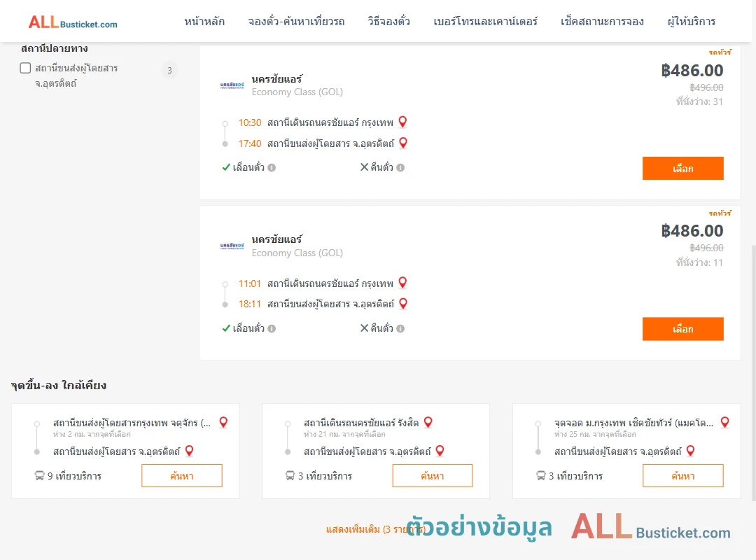Select the 10:30 trip with เลือก button
Screen dimensions: 756x560
point(682,168)
